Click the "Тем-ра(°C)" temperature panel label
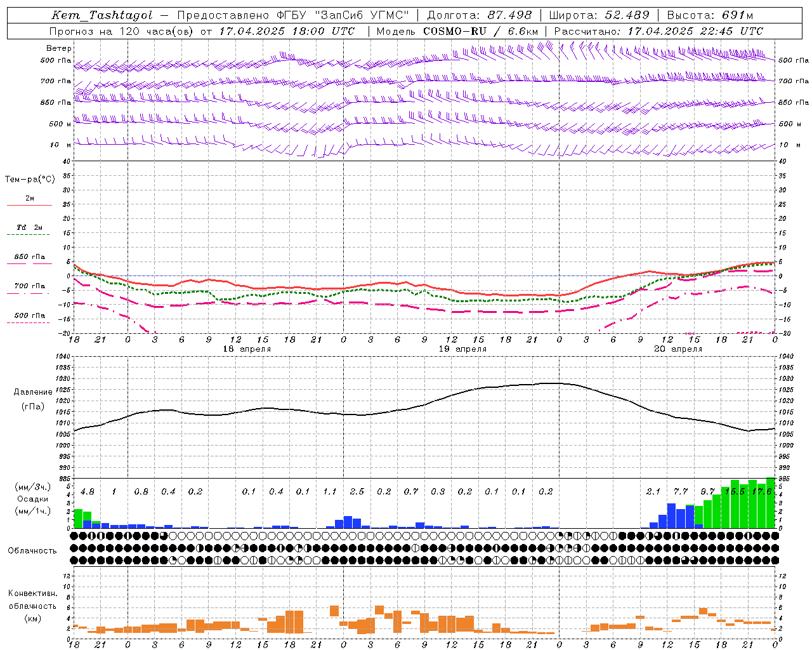Screen dimensions: 812x650 (x=30, y=180)
